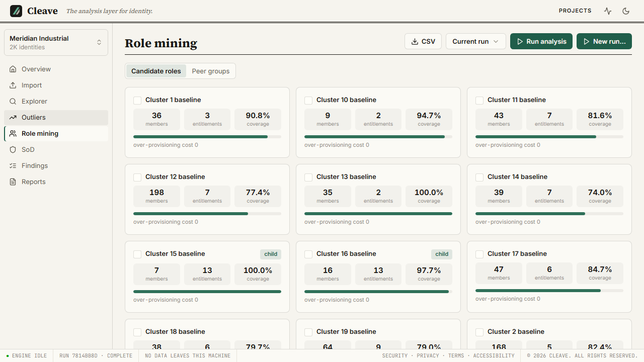Screen dimensions: 644x362
Task: Open the Security footer link
Action: (395, 356)
